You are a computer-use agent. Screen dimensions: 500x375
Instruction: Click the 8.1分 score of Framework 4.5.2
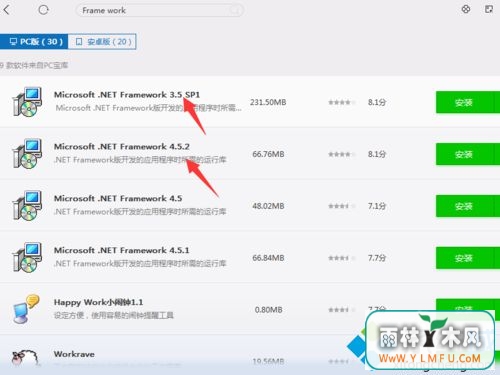click(x=377, y=154)
